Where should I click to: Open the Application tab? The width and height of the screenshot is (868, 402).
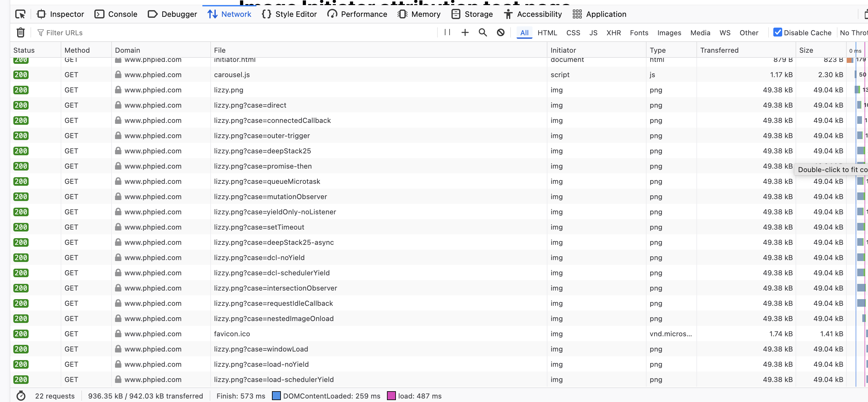pos(600,14)
